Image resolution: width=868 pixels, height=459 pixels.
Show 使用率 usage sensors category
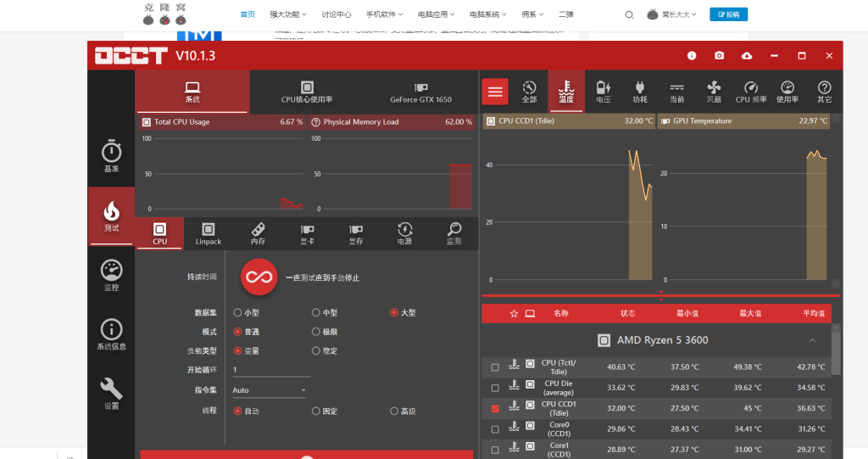787,92
